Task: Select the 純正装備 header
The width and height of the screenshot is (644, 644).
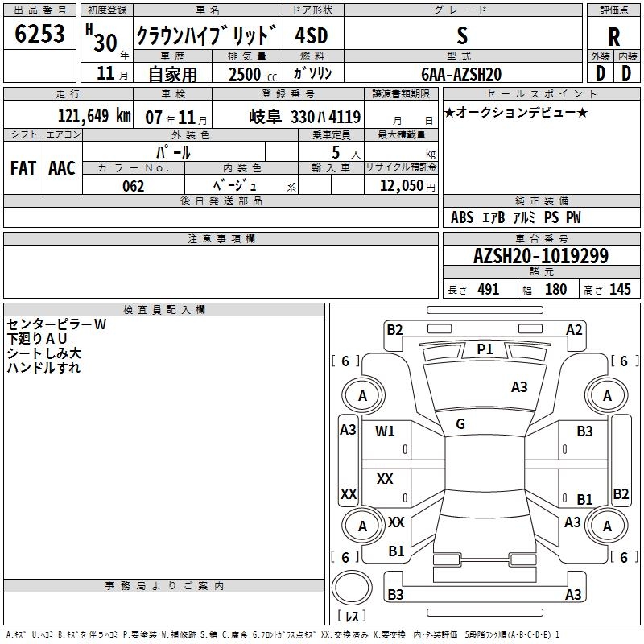Action: (541, 200)
